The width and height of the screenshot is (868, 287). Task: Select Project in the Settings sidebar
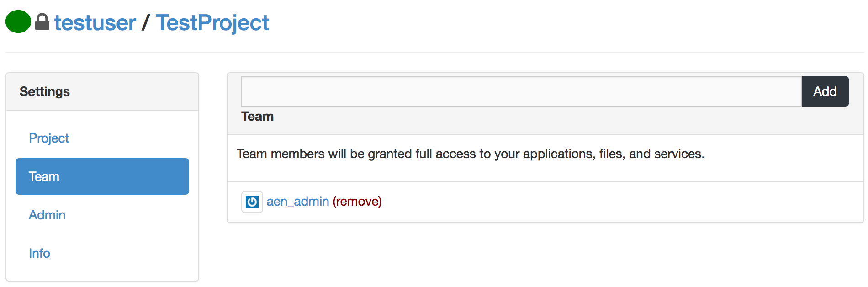point(49,138)
